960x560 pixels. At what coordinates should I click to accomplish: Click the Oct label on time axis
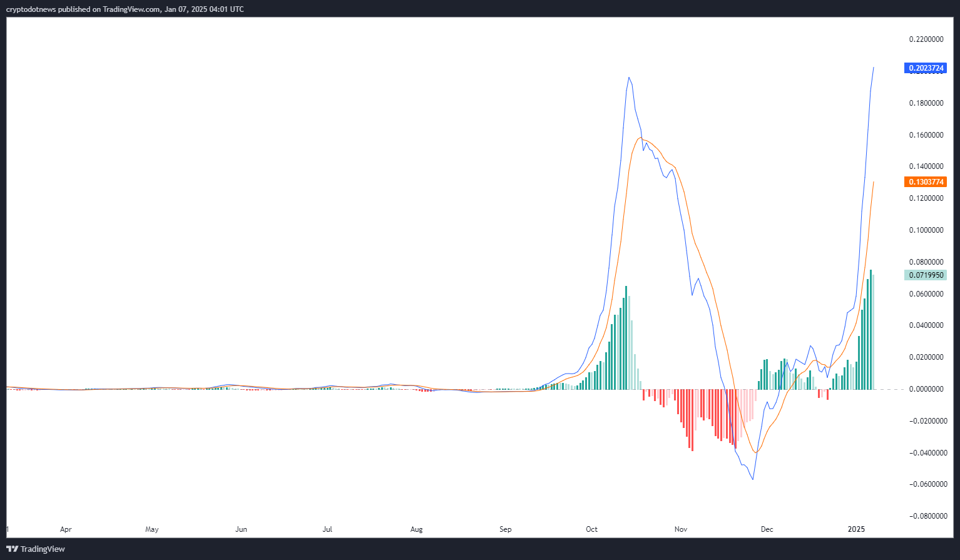click(591, 529)
